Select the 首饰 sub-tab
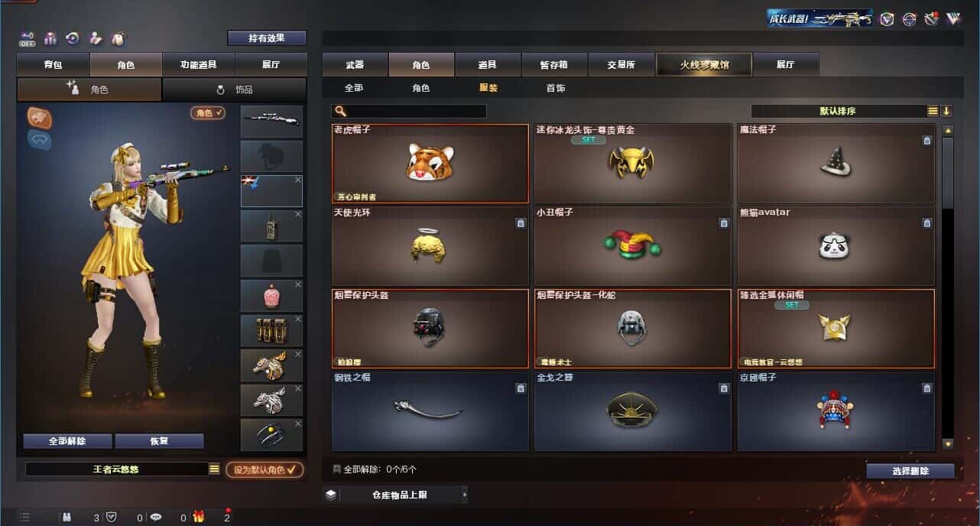Viewport: 980px width, 526px height. click(x=556, y=88)
